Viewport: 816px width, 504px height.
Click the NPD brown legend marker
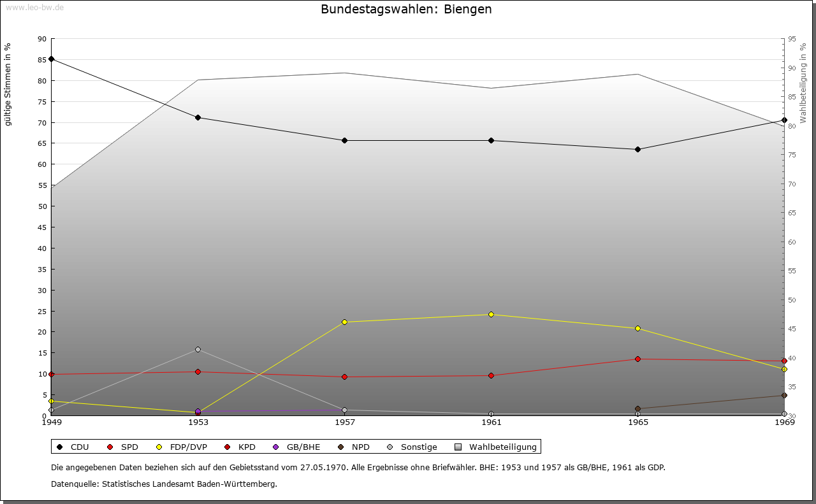tap(340, 447)
